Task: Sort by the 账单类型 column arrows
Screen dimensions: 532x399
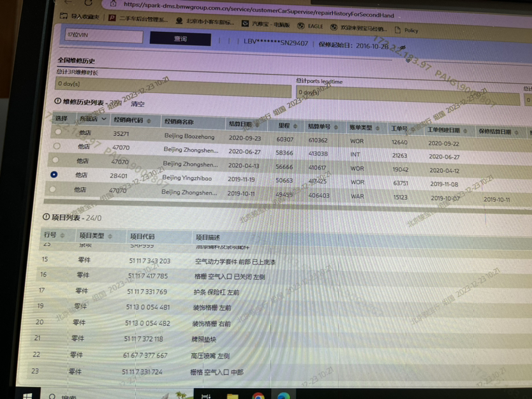Action: tap(378, 128)
